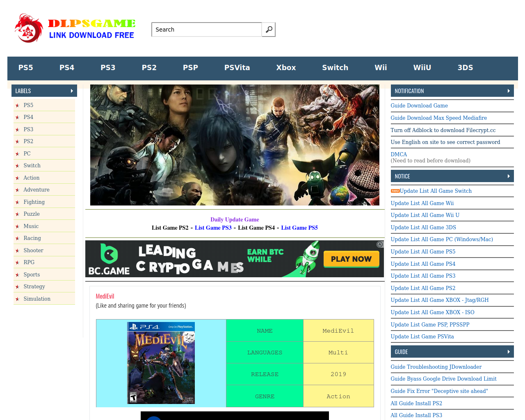
Task: Open the Switch tab in navigation bar
Action: [335, 68]
